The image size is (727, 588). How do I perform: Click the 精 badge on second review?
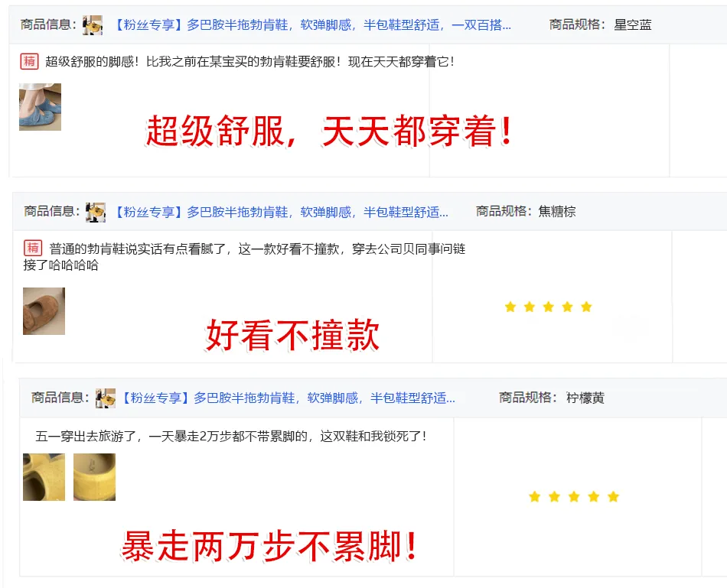click(33, 248)
